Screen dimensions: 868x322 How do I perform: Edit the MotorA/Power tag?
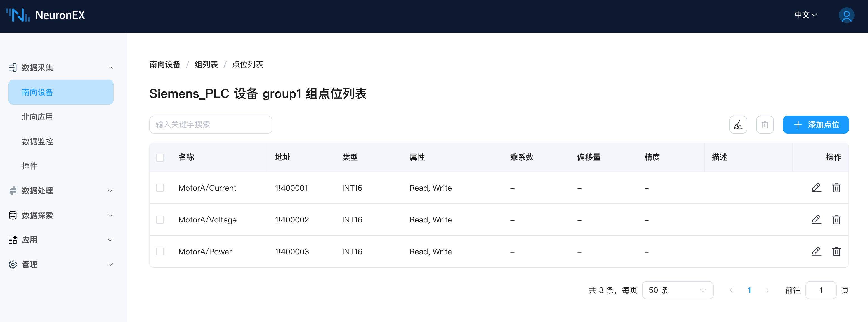click(x=816, y=251)
